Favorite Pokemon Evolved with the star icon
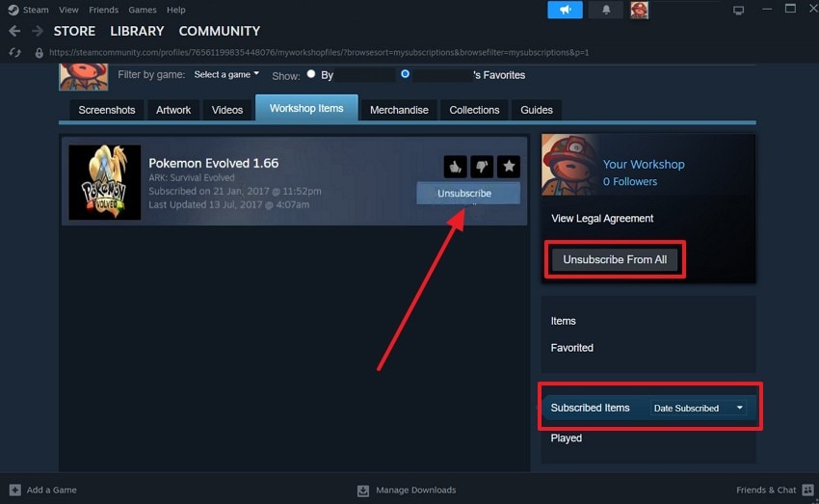Screen dimensions: 819x504 (x=508, y=167)
